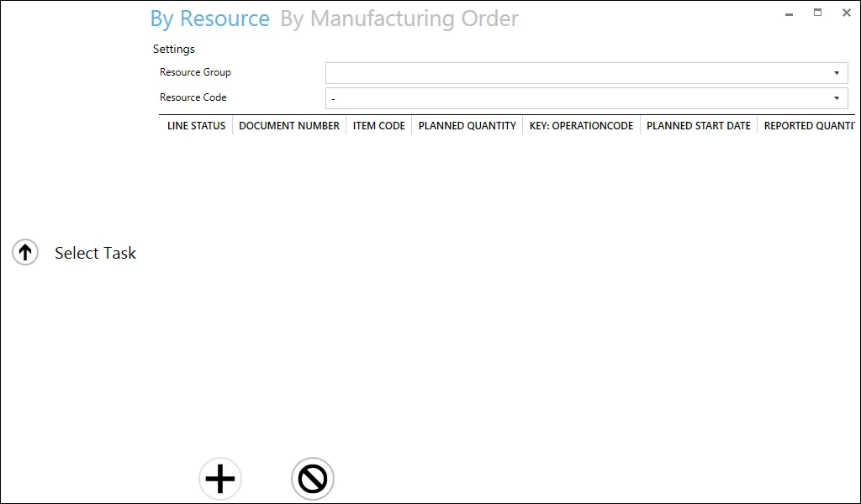
Task: Switch to the By Manufacturing Order tab
Action: pos(400,18)
